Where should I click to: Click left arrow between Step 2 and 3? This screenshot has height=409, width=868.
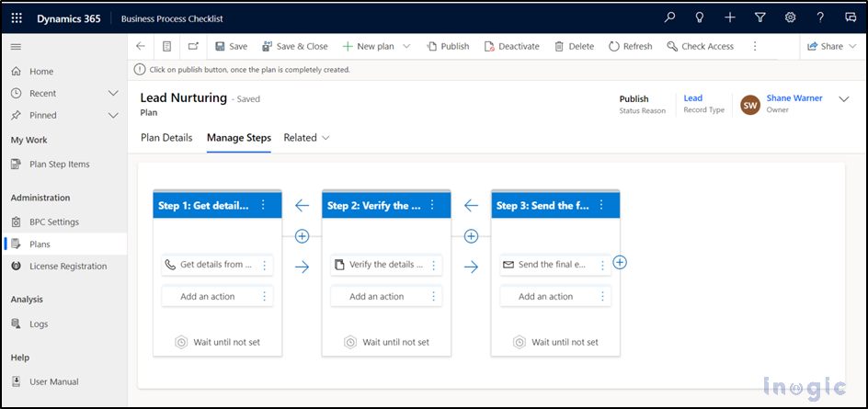[471, 206]
